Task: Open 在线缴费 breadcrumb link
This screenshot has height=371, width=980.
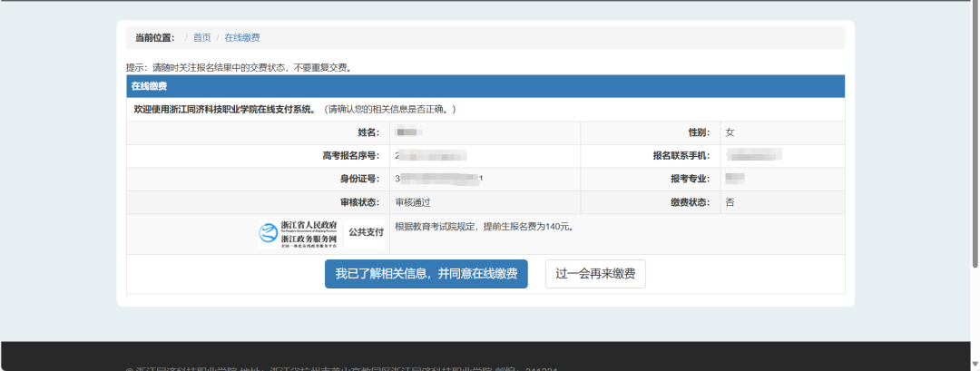Action: pos(242,37)
